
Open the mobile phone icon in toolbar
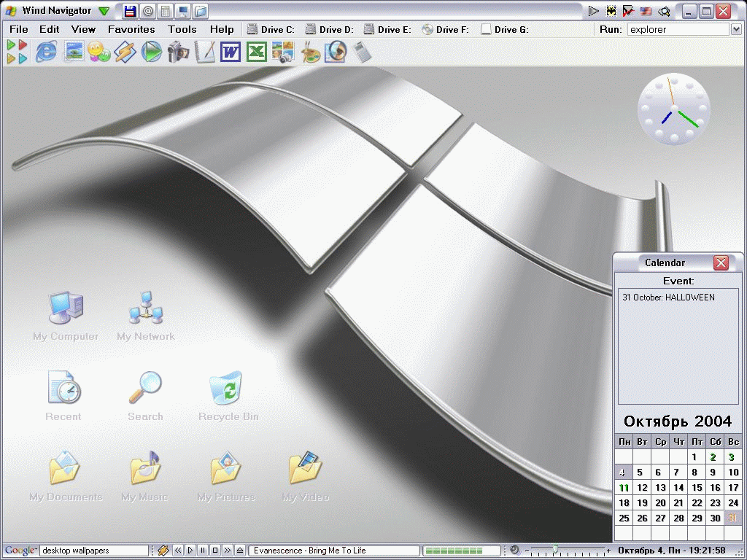(x=362, y=52)
